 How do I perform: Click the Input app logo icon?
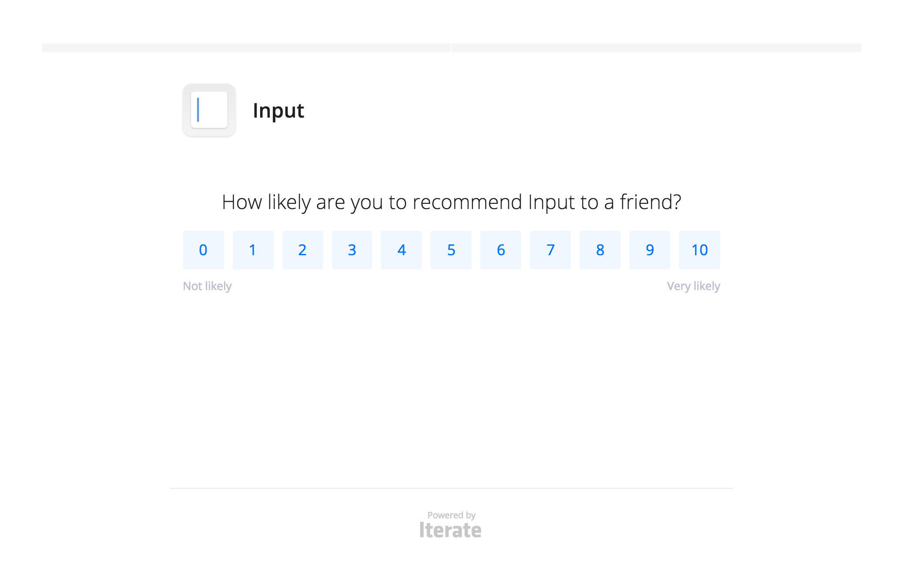click(209, 110)
